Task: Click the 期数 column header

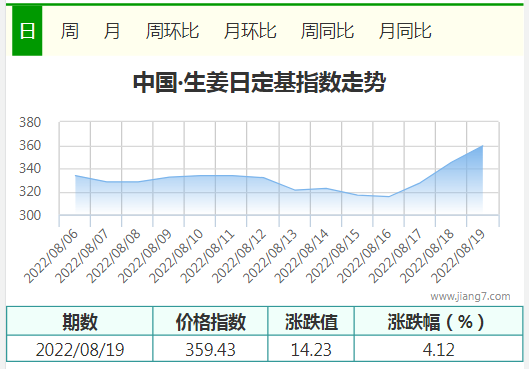Action: (80, 321)
